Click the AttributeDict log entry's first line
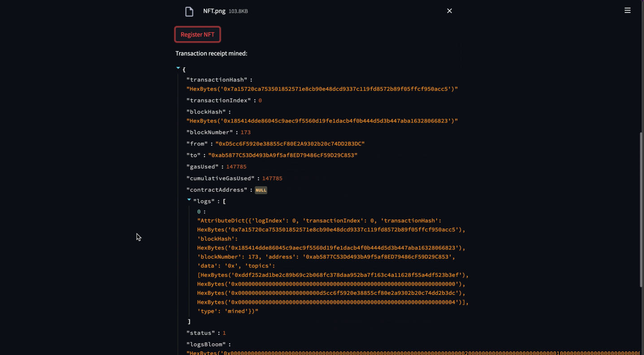This screenshot has height=355, width=644. point(319,221)
